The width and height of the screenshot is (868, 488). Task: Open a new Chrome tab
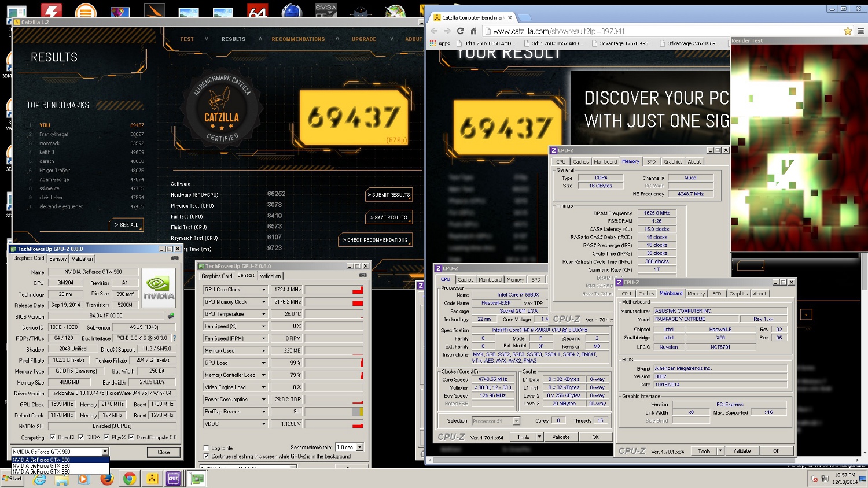coord(524,18)
